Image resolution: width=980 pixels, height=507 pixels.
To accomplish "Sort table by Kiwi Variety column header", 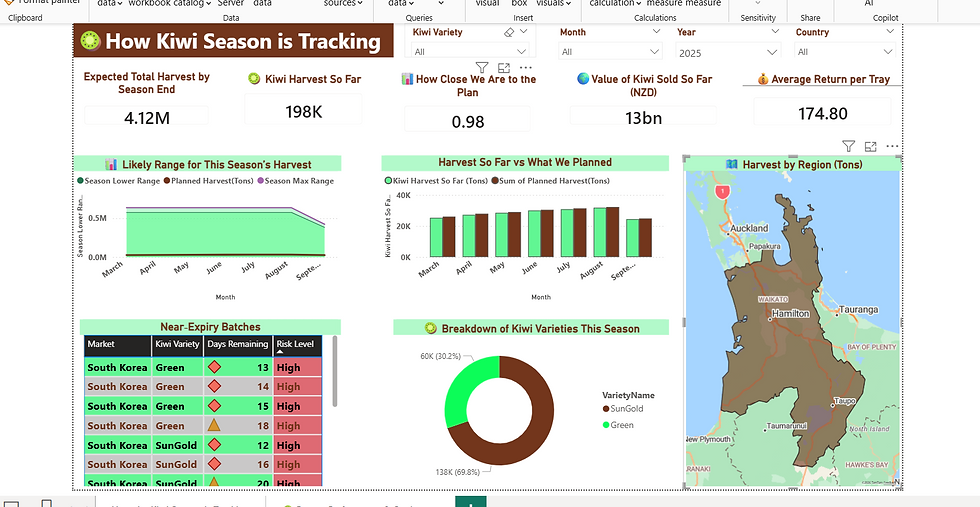I will (x=178, y=346).
